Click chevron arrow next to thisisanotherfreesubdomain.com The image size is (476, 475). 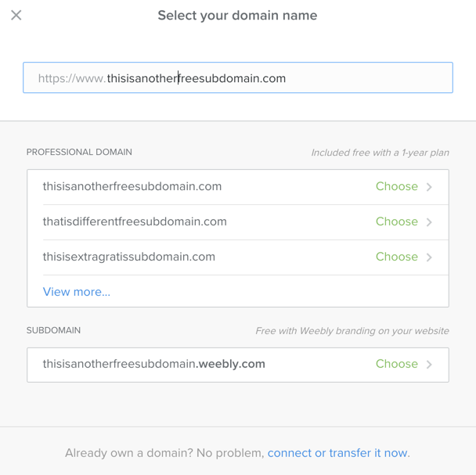[429, 187]
